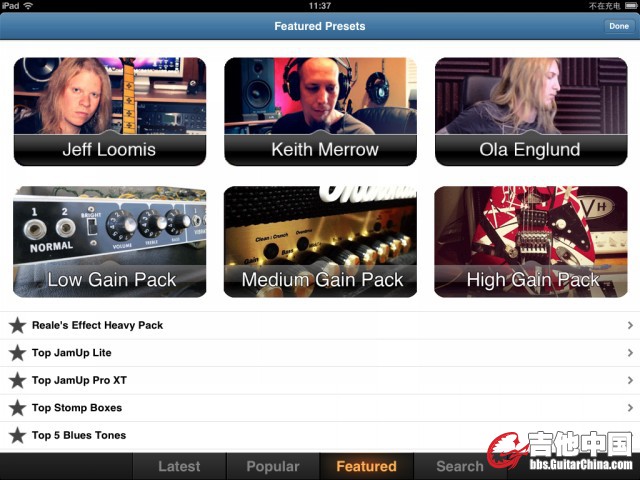
Task: Click the star icon beside Top Stomp Boxes
Action: (x=18, y=408)
